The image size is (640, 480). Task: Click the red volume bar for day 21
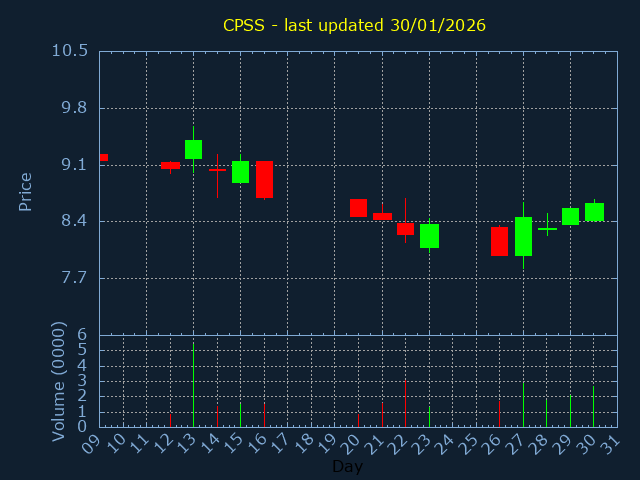382,415
